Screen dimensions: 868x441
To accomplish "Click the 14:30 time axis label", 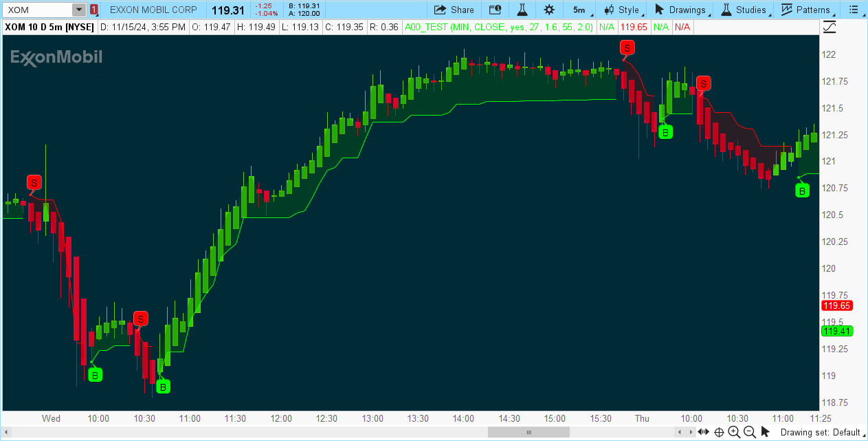I will [x=509, y=418].
